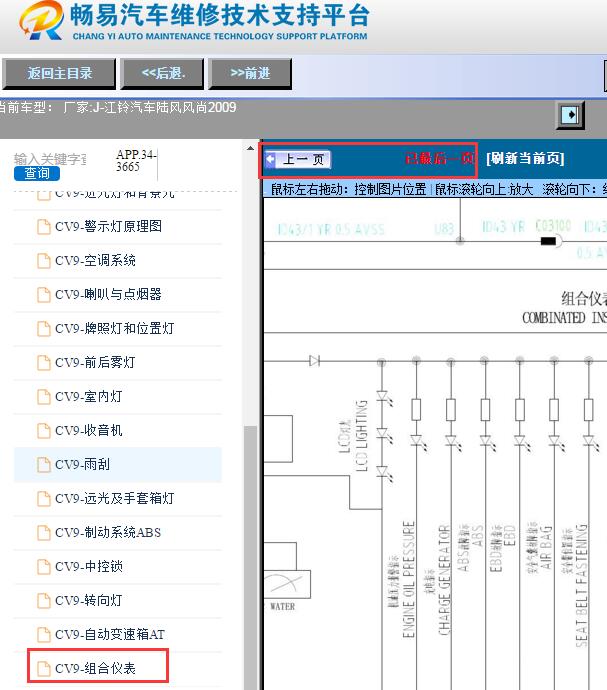
Task: Focus the keyword search input field
Action: (x=50, y=159)
